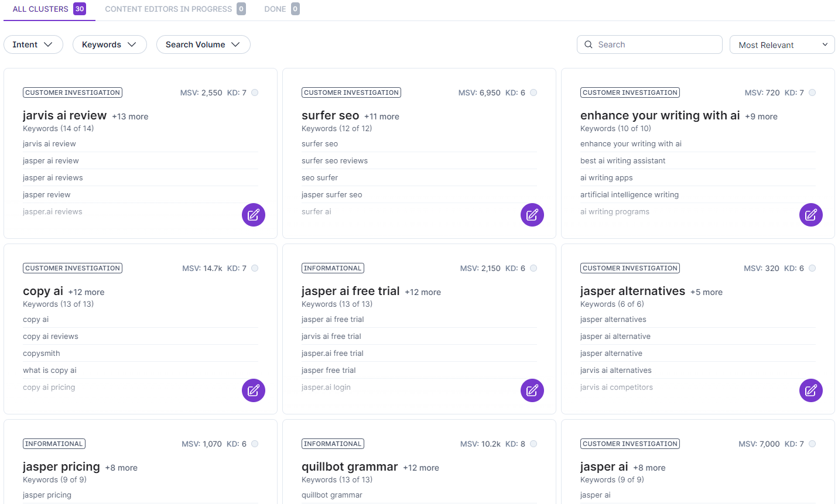Select keyword 'what is copy ai'
Image resolution: width=838 pixels, height=504 pixels.
tap(50, 370)
